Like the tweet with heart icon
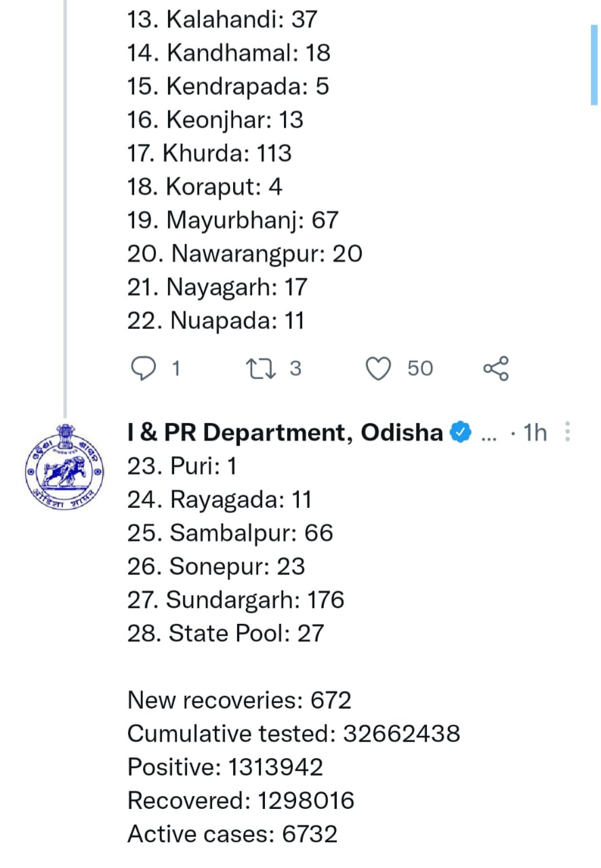601x868 pixels. pyautogui.click(x=379, y=369)
